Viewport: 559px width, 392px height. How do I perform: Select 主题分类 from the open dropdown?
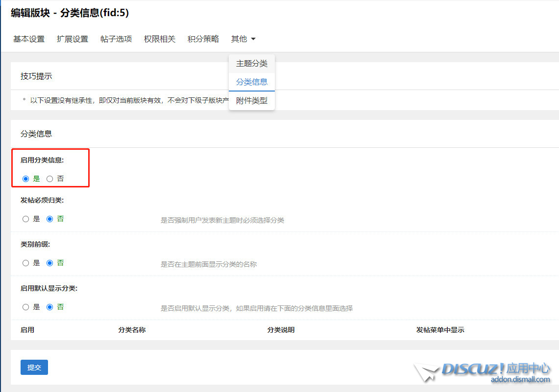[x=251, y=63]
